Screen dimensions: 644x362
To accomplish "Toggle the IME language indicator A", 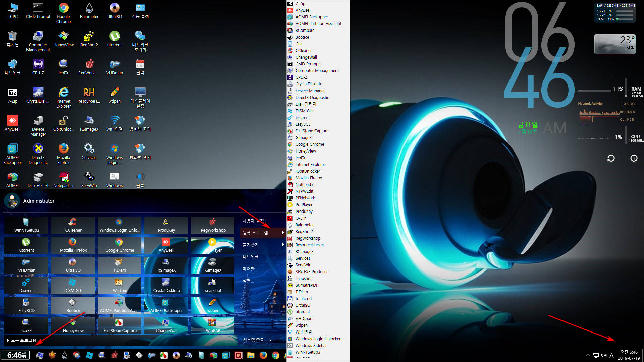I will pyautogui.click(x=611, y=355).
